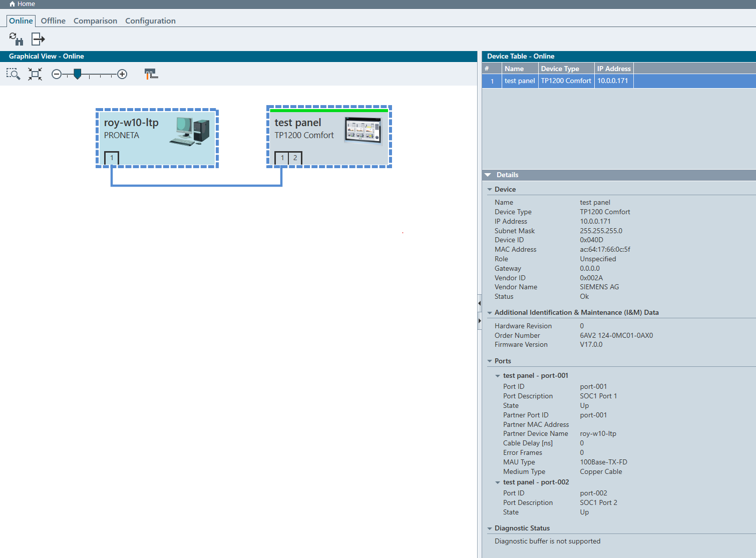Collapse the test panel port-001 entry
Screen dimensions: 756x558
[498, 376]
